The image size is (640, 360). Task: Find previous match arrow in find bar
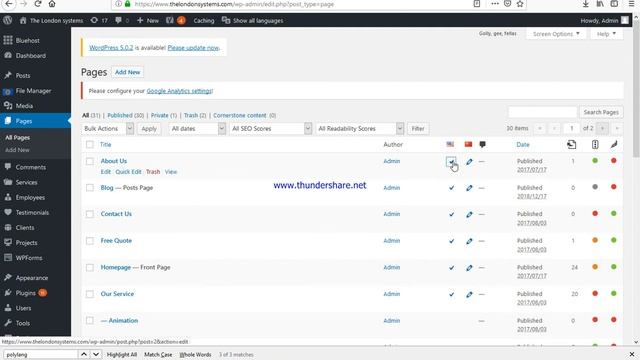click(x=84, y=354)
